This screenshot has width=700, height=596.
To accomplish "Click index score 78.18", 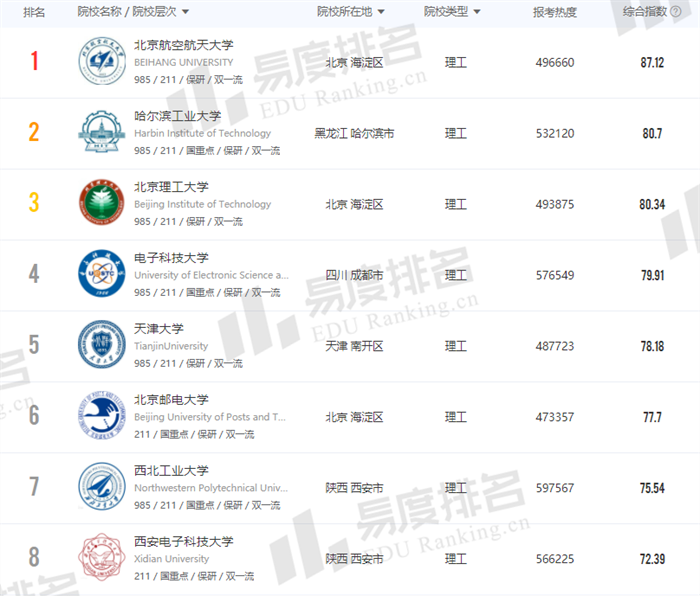I will pyautogui.click(x=652, y=346).
